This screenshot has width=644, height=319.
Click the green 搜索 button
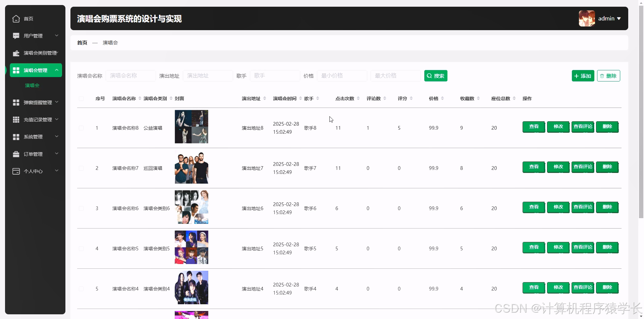point(436,76)
